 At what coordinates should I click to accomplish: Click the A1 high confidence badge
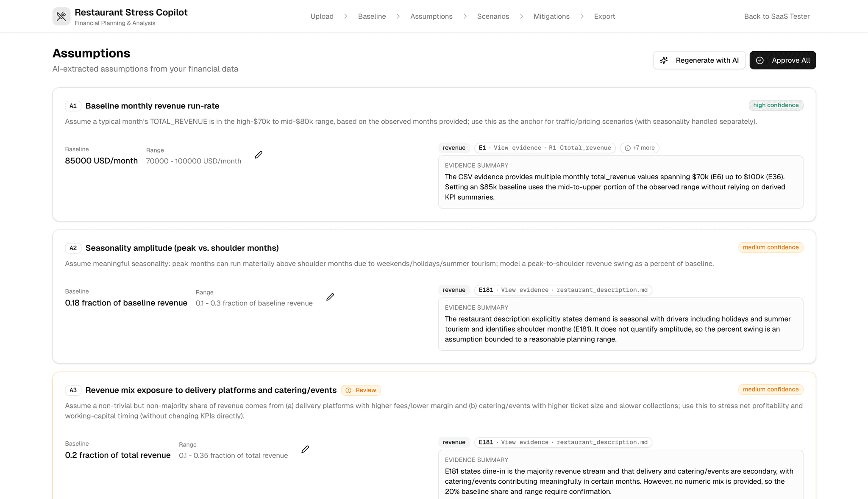pos(776,105)
